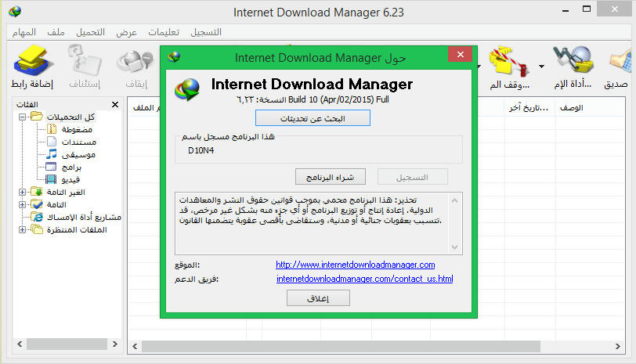
Task: Open the www.internetdownloadmanager.com link
Action: coord(356,265)
